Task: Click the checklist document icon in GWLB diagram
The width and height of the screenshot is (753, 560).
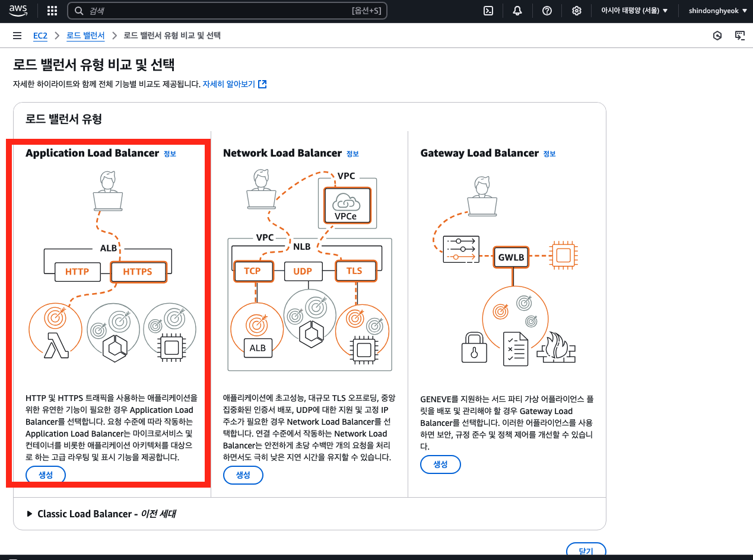Action: coord(516,349)
